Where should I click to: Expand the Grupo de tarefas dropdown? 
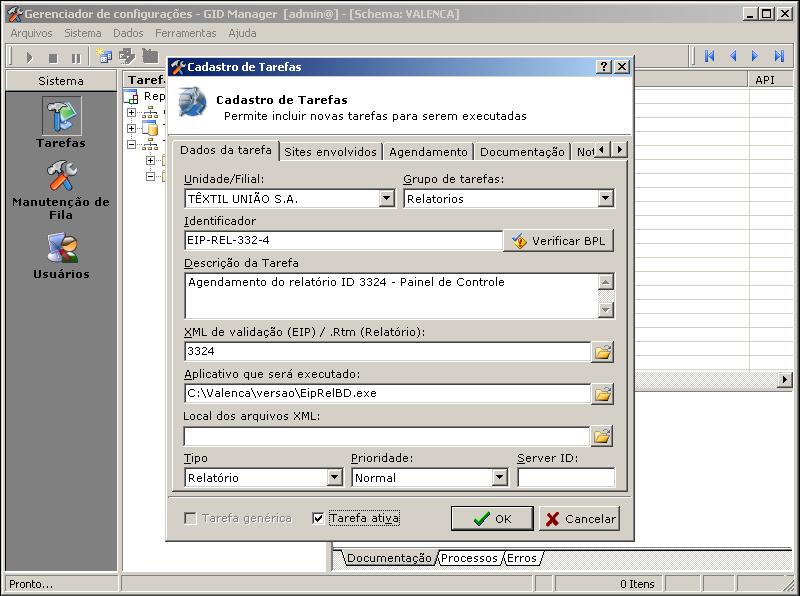coord(605,199)
